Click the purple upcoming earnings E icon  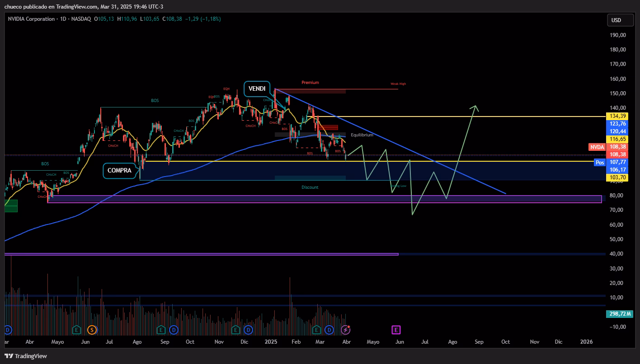396,330
